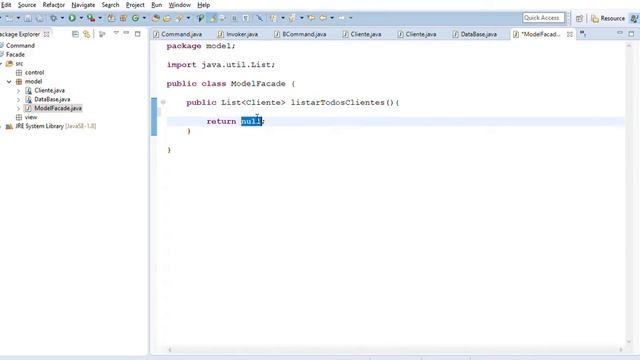Switch to the Command.java editor tab
The image size is (640, 360).
pos(178,34)
